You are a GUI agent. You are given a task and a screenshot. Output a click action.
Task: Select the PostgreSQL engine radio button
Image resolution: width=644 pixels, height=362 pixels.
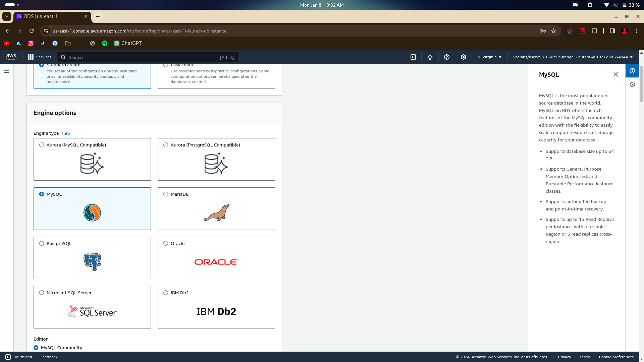click(x=42, y=243)
